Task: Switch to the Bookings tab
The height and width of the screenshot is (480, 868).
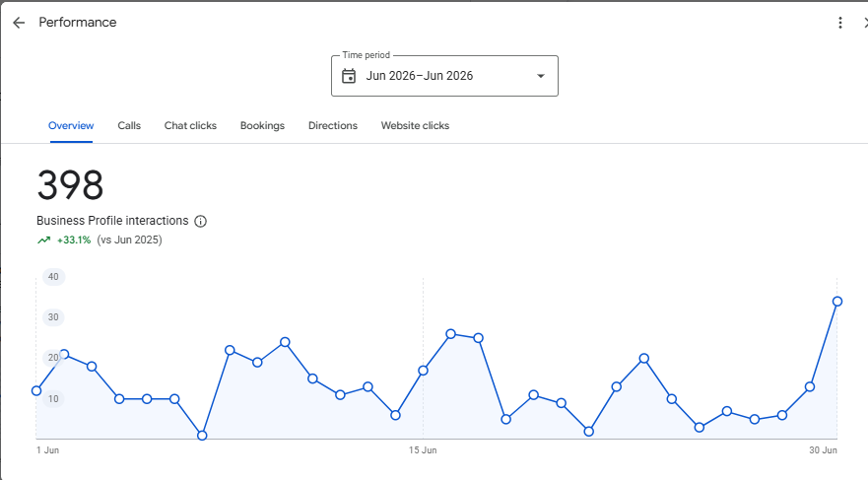Action: [x=262, y=126]
